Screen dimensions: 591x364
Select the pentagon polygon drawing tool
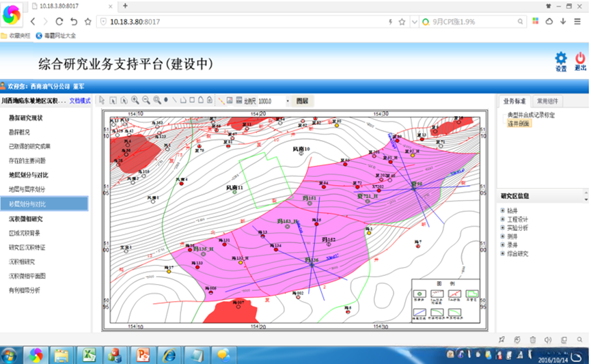200,100
